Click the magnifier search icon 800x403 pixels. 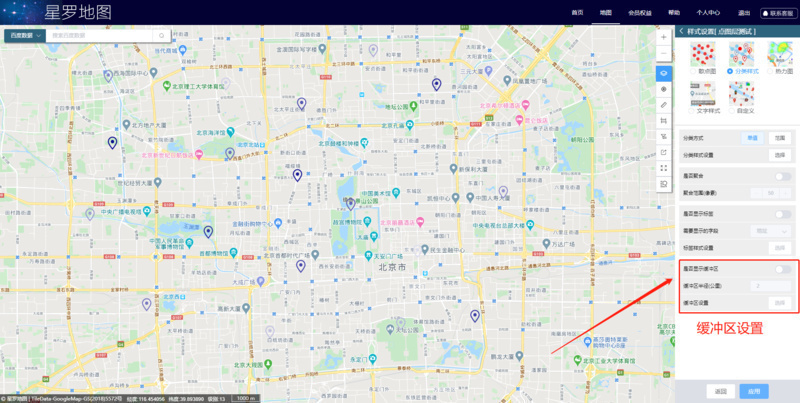(x=161, y=36)
